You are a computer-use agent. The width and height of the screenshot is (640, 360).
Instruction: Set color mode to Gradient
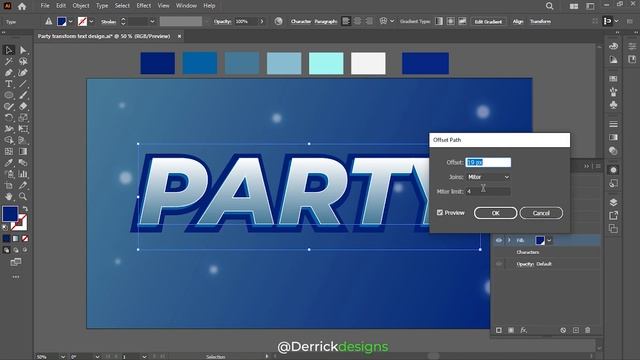(16, 238)
